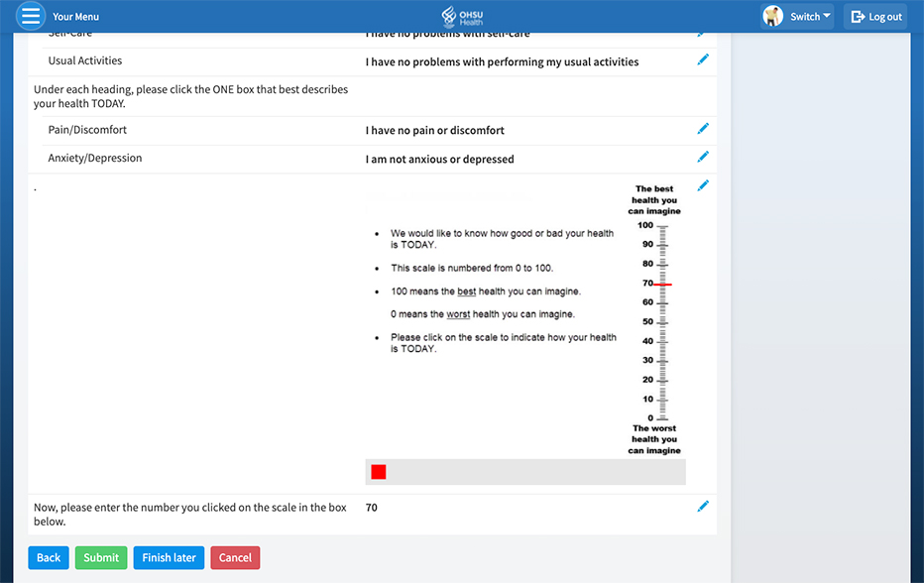Click the 0 mark on the health scale
The image size is (924, 583).
[662, 418]
